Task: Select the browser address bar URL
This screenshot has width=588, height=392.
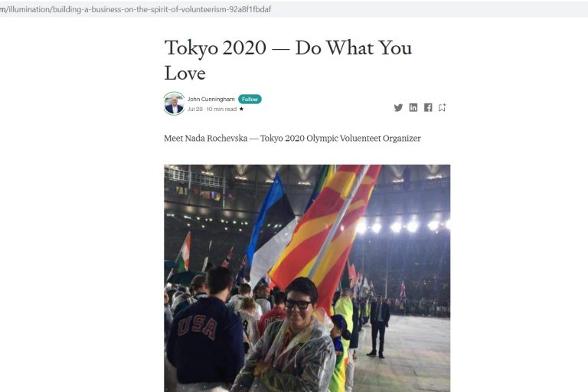Action: coord(136,9)
